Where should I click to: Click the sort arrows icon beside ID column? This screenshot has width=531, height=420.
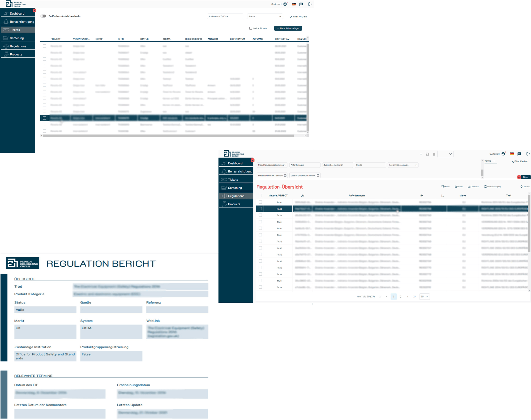(x=442, y=196)
